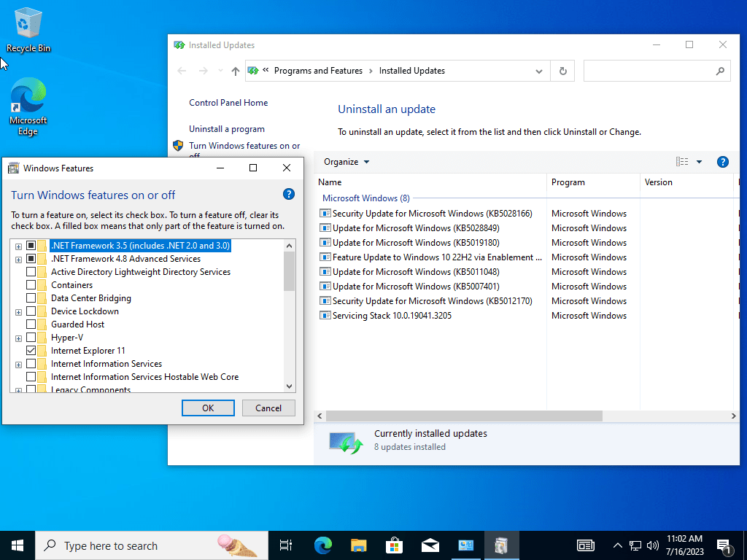
Task: Click the change view icon in toolbar
Action: tap(682, 162)
